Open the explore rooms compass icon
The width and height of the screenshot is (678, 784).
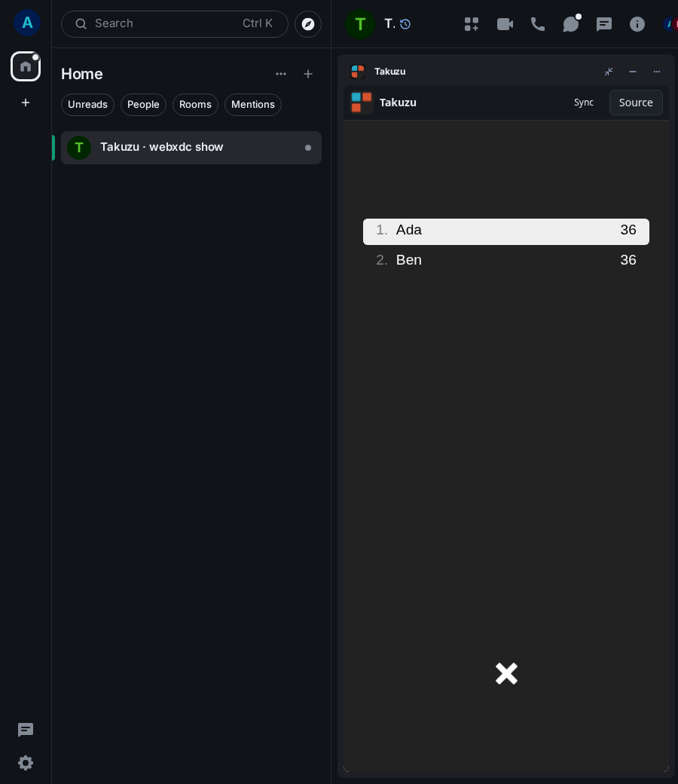(x=308, y=24)
